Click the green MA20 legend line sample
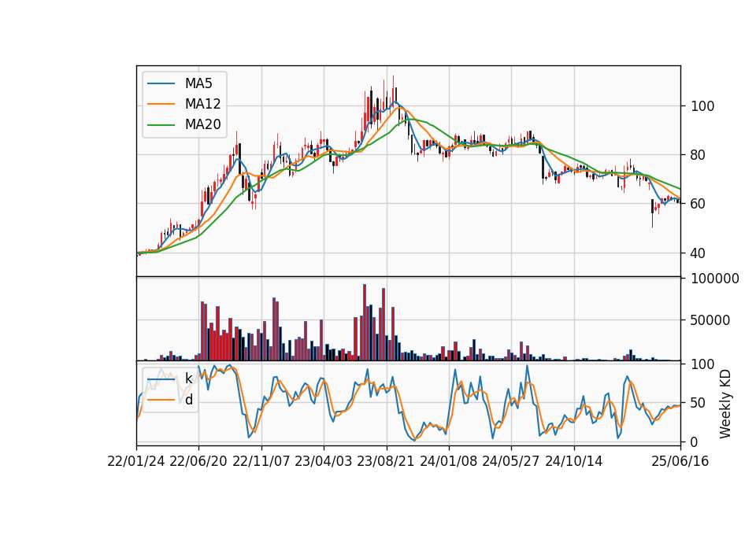The image size is (756, 543). pyautogui.click(x=161, y=124)
